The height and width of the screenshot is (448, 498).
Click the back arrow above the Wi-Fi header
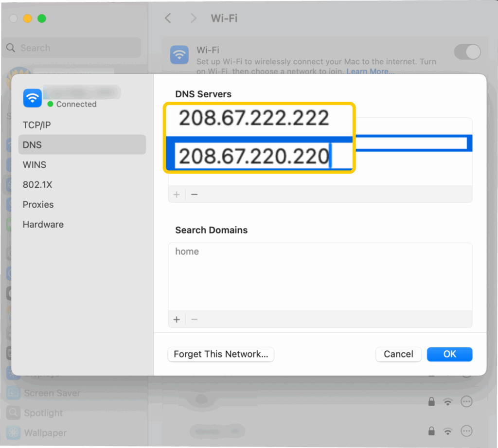(x=168, y=18)
